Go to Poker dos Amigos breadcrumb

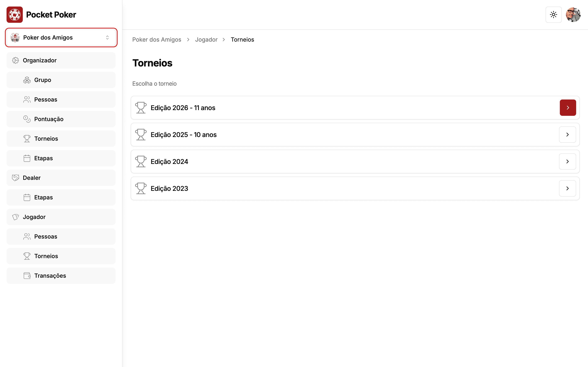tap(157, 40)
